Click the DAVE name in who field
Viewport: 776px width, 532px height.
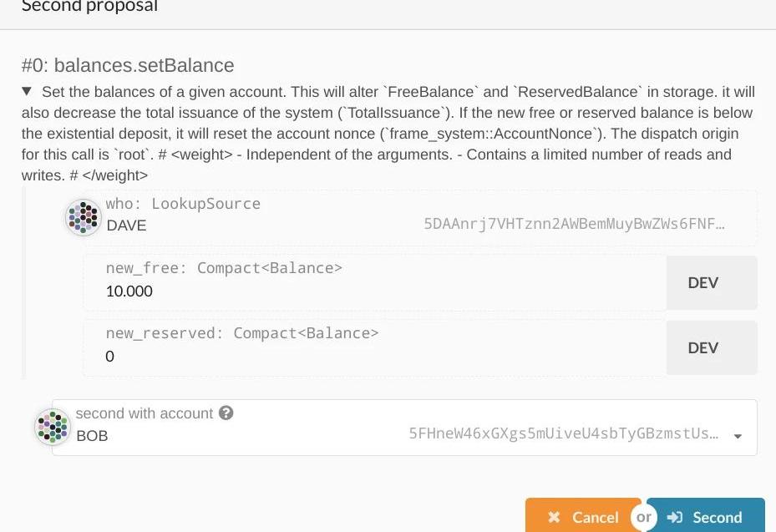127,225
